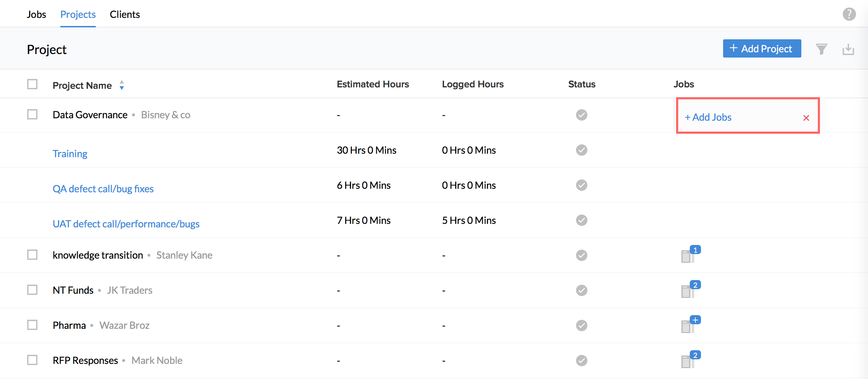Close the Add Jobs box

click(806, 118)
